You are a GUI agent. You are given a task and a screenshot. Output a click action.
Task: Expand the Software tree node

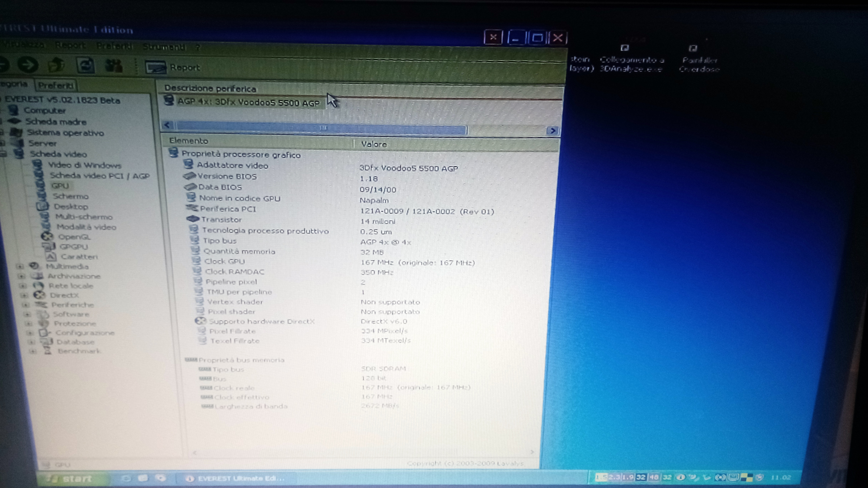point(27,314)
